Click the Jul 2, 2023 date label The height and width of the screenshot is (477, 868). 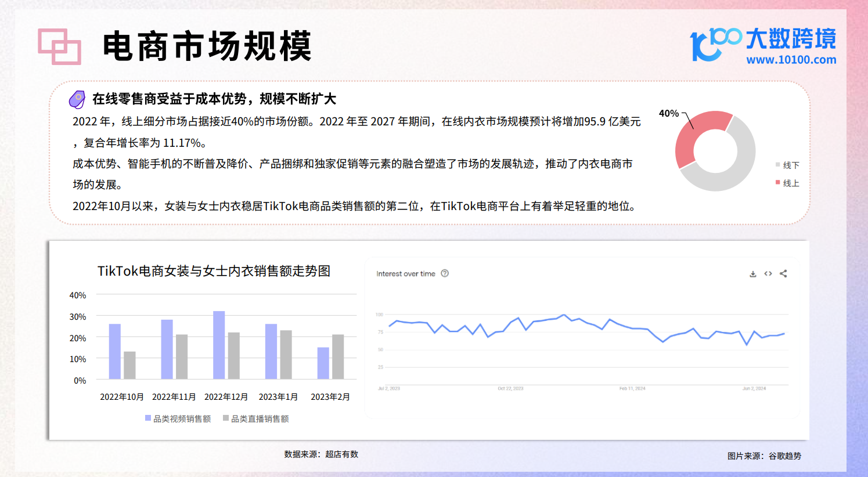389,388
